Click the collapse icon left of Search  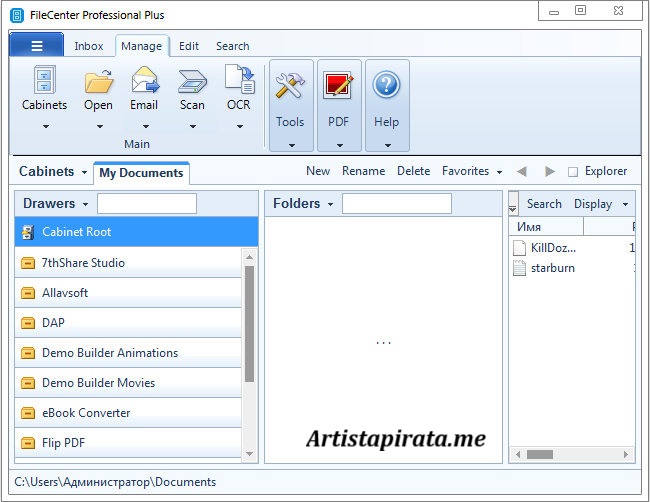(x=513, y=204)
